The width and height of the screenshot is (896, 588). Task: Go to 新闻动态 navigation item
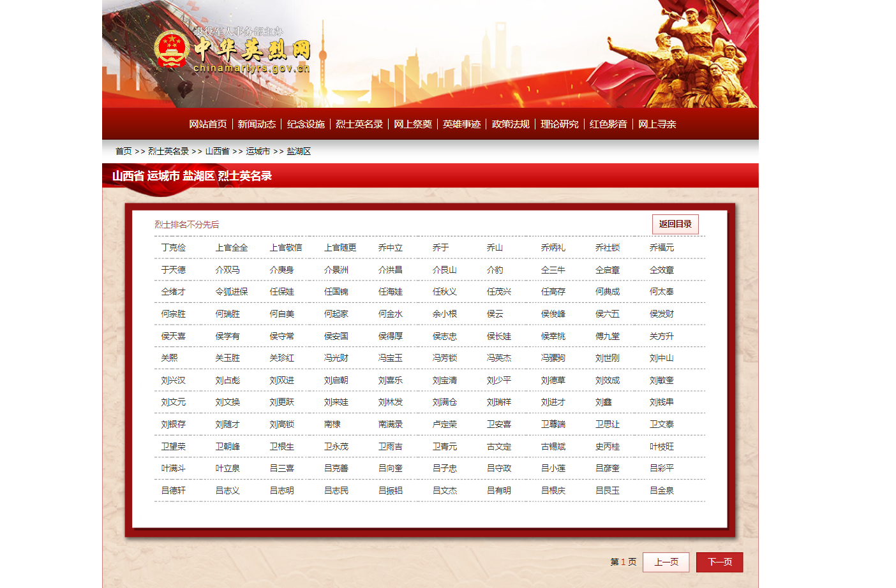[x=257, y=124]
